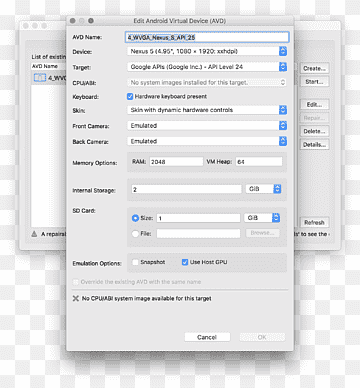Click the warning triangle icon in AVD Manager
The width and height of the screenshot is (360, 388).
tap(34, 234)
